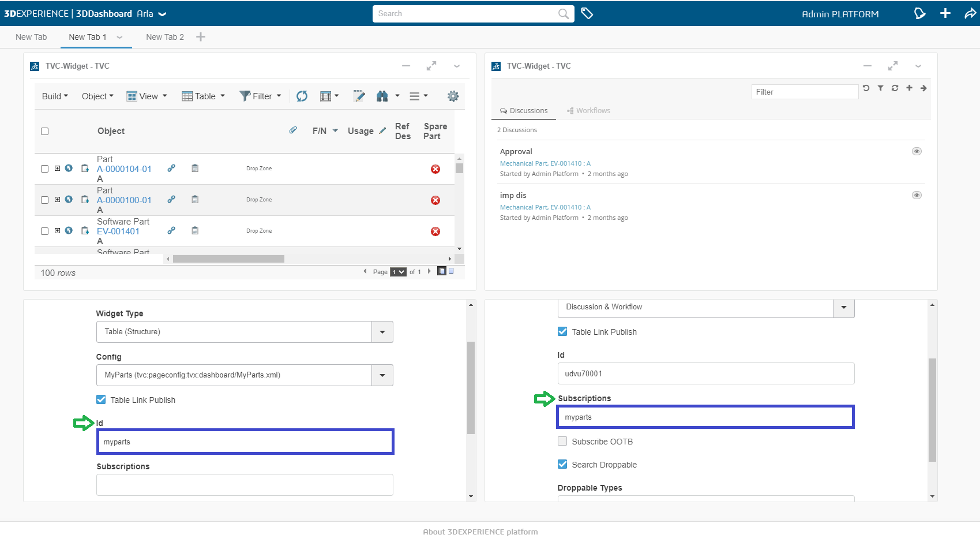This screenshot has height=542, width=980.
Task: Toggle the eye icon for Approval discussion
Action: pyautogui.click(x=916, y=151)
